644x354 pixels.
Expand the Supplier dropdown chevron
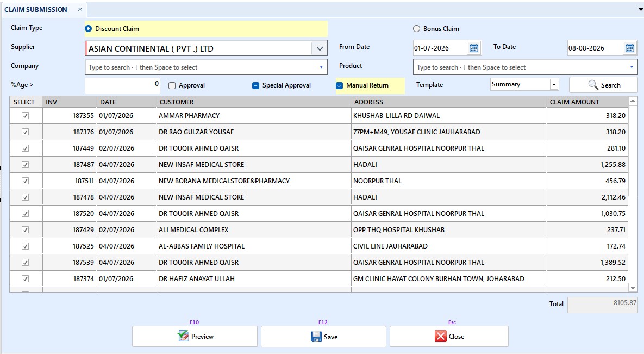point(320,48)
